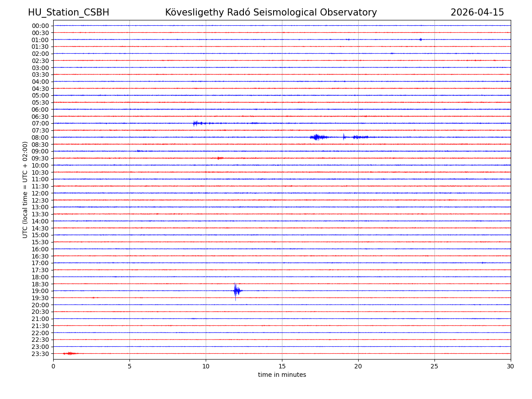Image resolution: width=532 pixels, height=399 pixels.
Task: Click the 2026-04-15 date label
Action: click(477, 12)
